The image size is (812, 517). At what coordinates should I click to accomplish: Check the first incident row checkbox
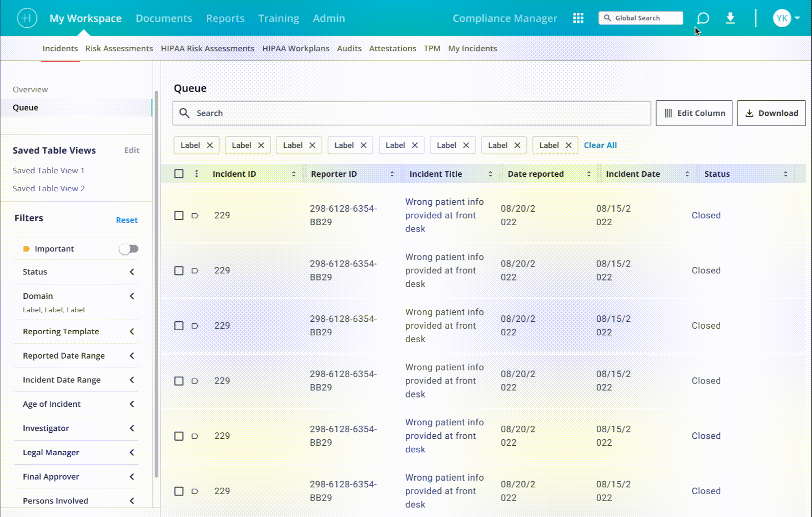tap(179, 216)
